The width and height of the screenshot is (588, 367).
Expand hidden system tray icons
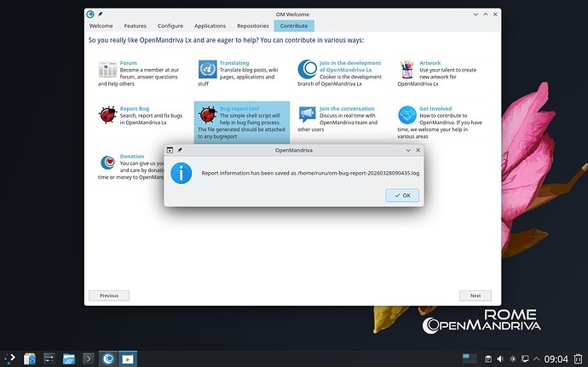point(537,359)
